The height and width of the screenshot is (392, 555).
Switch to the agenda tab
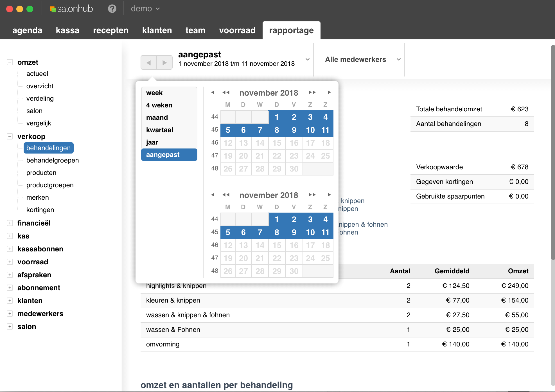(x=27, y=30)
